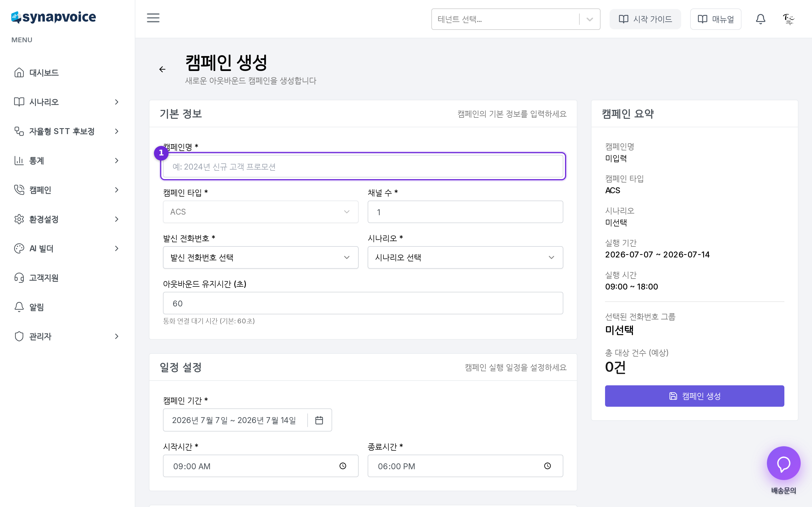Expand the 캠페인 sidebar menu

click(x=67, y=190)
